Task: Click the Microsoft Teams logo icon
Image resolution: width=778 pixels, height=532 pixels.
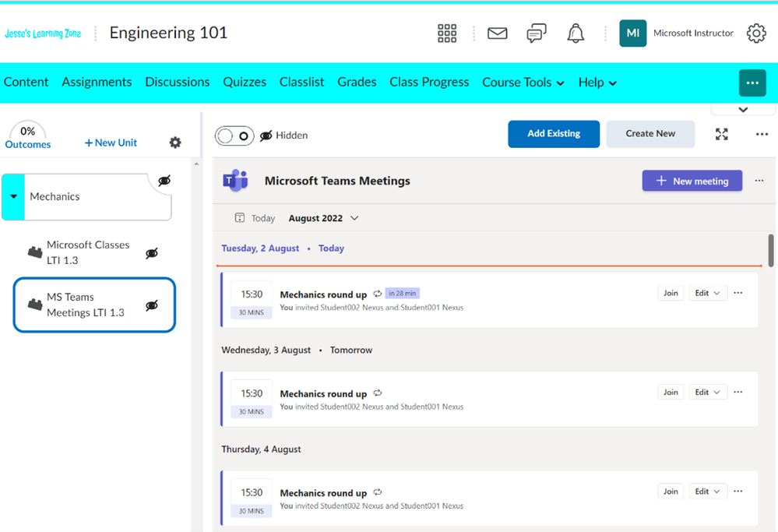Action: 235,181
